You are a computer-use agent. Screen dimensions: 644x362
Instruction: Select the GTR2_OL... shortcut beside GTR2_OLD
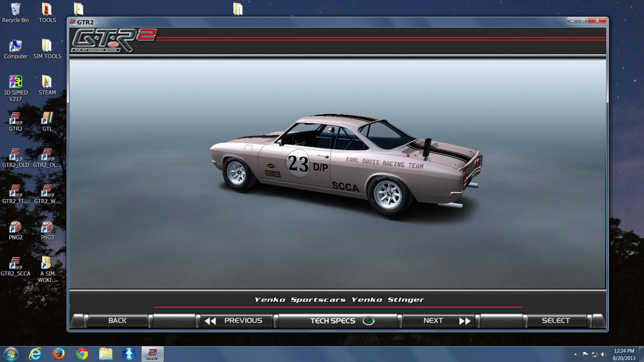pos(47,158)
